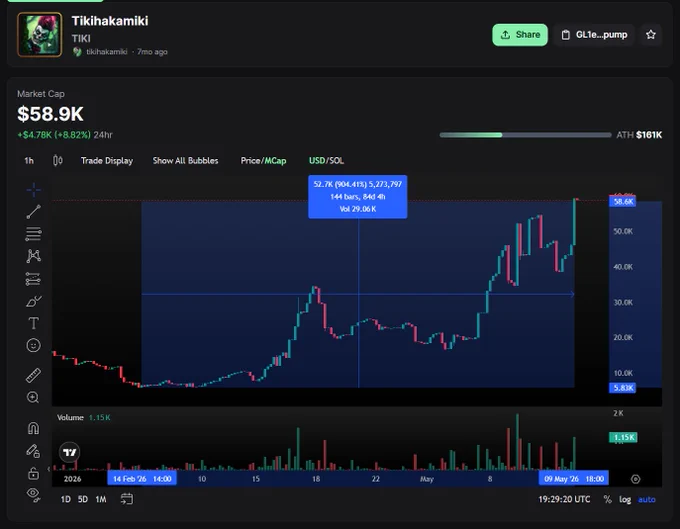Click the ATH progress bar
Viewport: 680px width, 529px height.
525,135
